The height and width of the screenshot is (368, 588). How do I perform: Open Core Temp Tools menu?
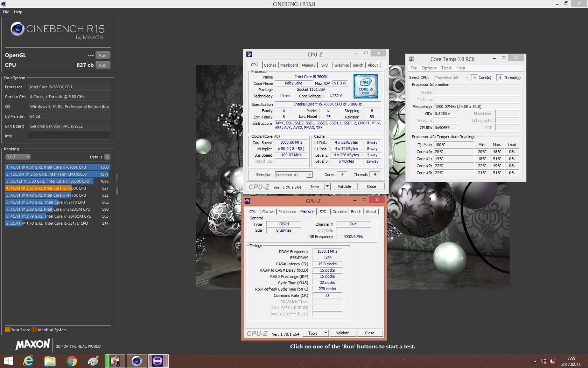point(446,68)
